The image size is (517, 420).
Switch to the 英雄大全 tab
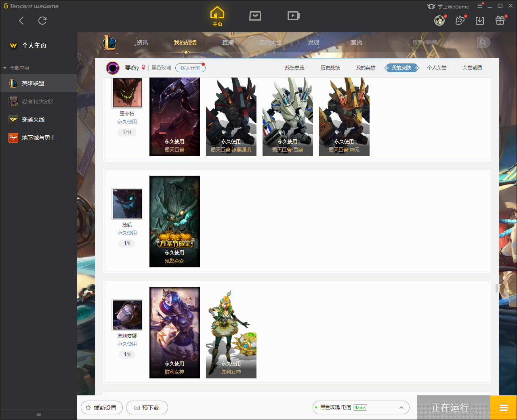[271, 42]
